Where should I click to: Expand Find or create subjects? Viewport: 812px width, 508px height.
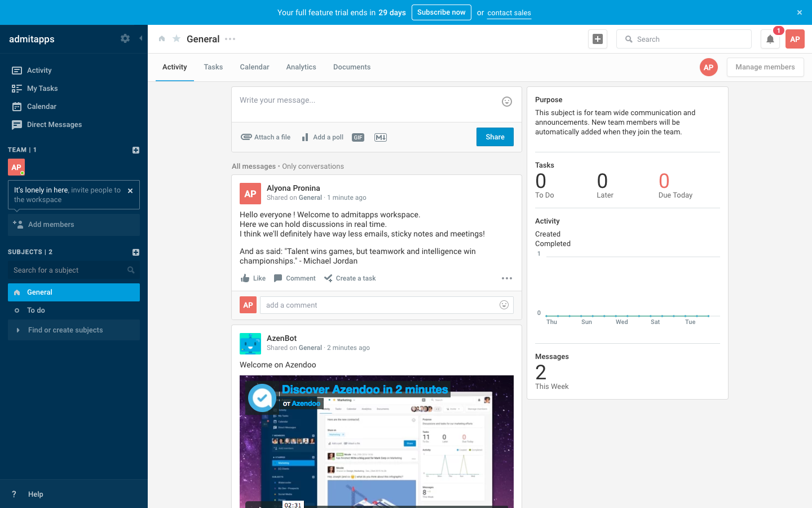click(74, 330)
